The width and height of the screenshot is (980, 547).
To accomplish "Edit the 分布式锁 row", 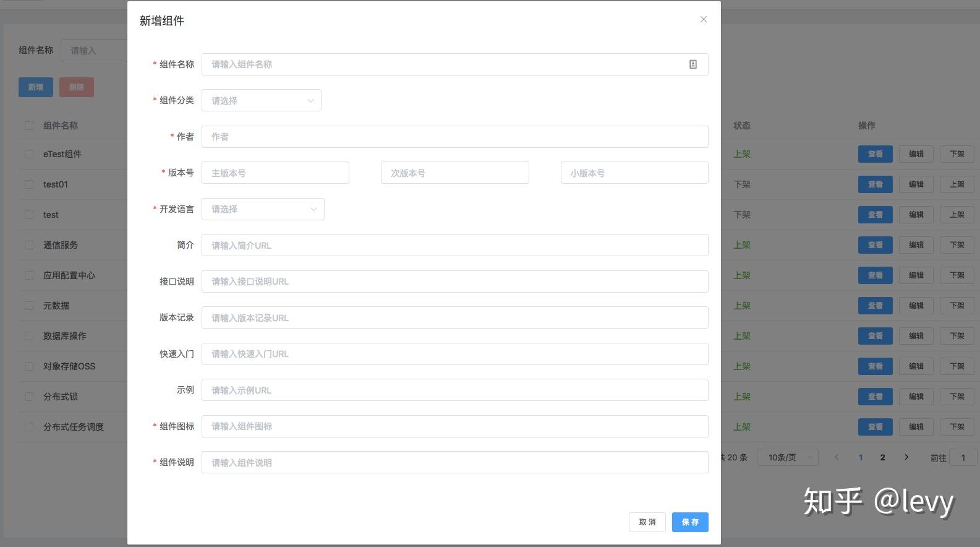I will [x=916, y=397].
